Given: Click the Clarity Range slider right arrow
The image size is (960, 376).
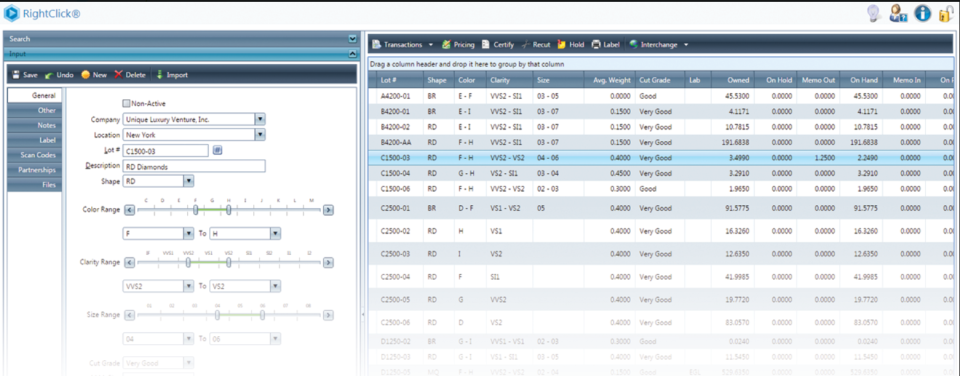Looking at the screenshot, I should 328,262.
